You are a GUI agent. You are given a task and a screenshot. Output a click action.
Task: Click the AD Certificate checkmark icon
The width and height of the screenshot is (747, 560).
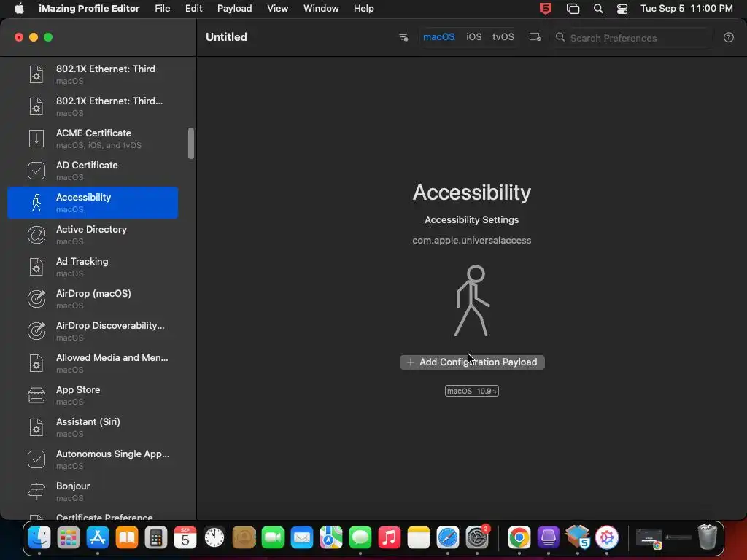[x=36, y=171]
